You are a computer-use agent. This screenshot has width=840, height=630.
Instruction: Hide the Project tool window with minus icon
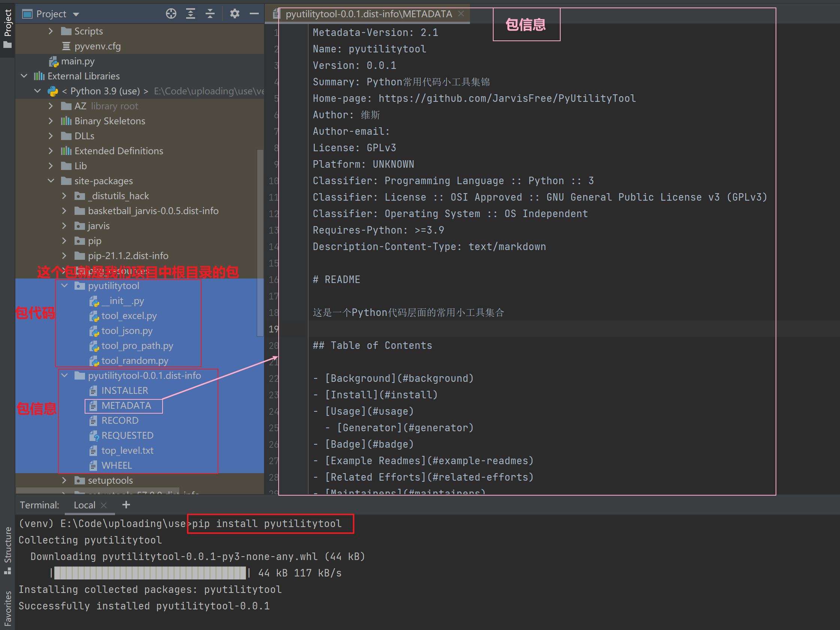click(x=254, y=13)
